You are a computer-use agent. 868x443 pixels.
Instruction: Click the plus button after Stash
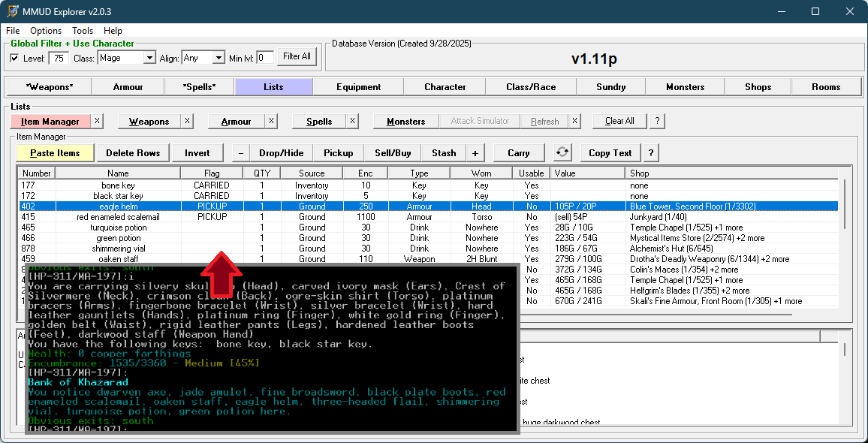pyautogui.click(x=475, y=152)
